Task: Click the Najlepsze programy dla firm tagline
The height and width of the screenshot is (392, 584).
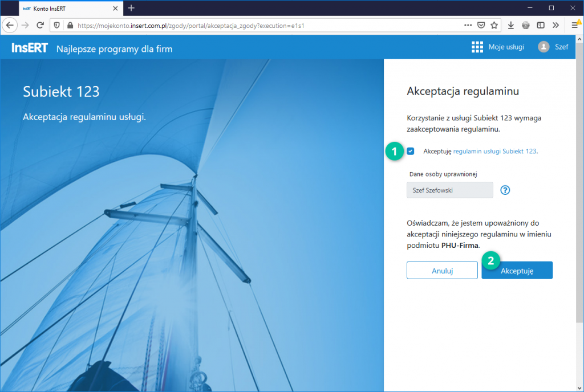Action: click(114, 49)
